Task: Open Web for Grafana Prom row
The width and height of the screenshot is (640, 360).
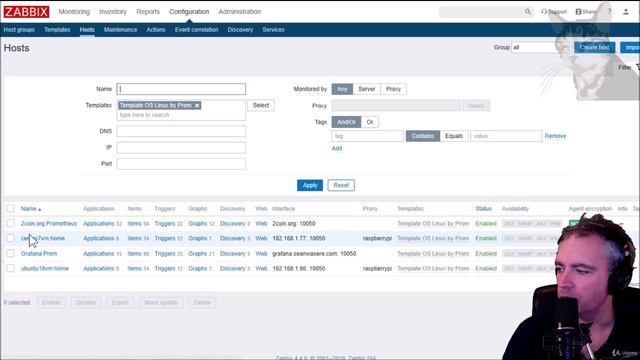Action: click(x=261, y=253)
